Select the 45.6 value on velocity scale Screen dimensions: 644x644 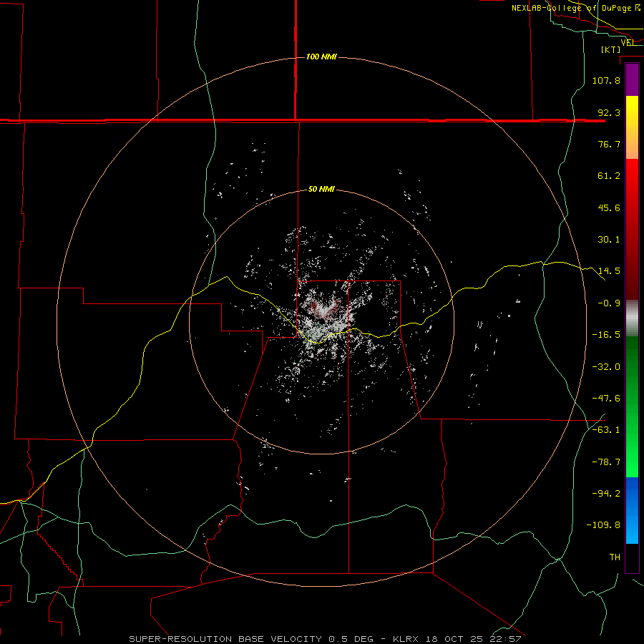(609, 208)
